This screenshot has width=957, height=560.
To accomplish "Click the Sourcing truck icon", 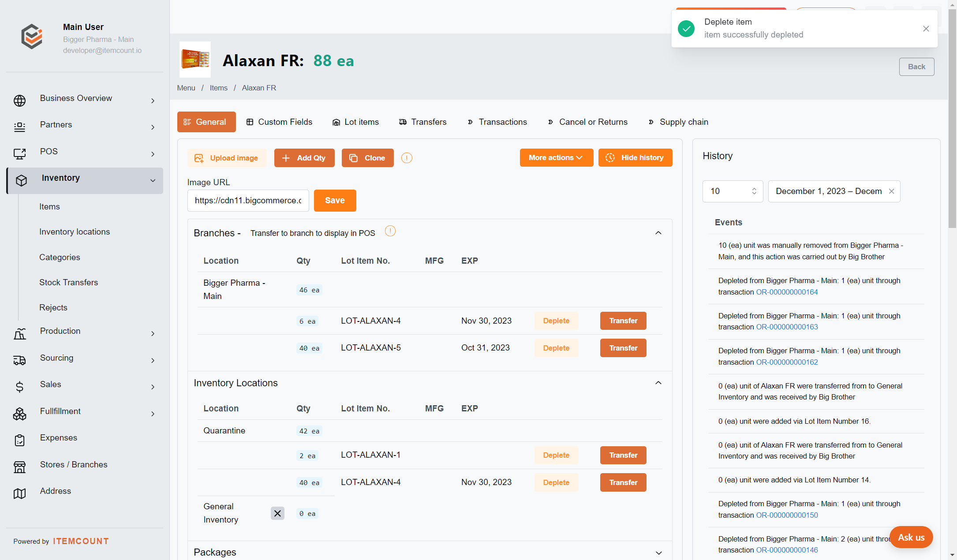I will pyautogui.click(x=19, y=360).
